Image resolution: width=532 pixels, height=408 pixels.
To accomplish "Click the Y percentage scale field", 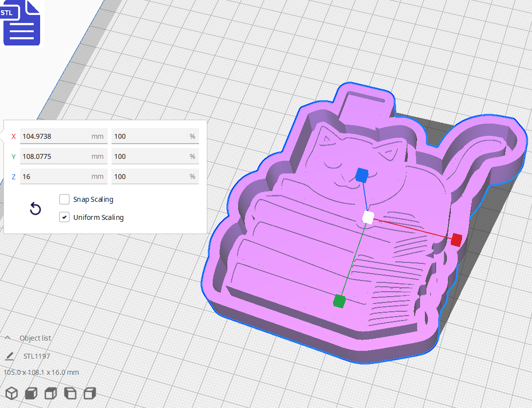I will (x=155, y=156).
